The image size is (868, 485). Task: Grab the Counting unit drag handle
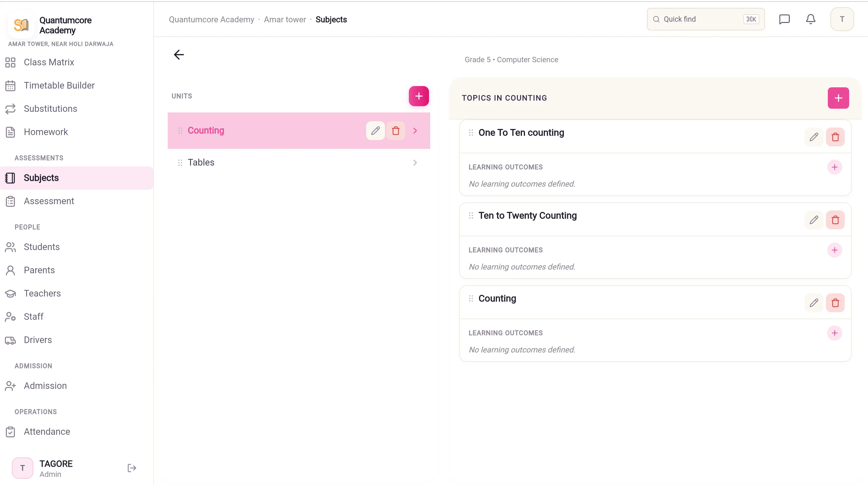pos(180,131)
